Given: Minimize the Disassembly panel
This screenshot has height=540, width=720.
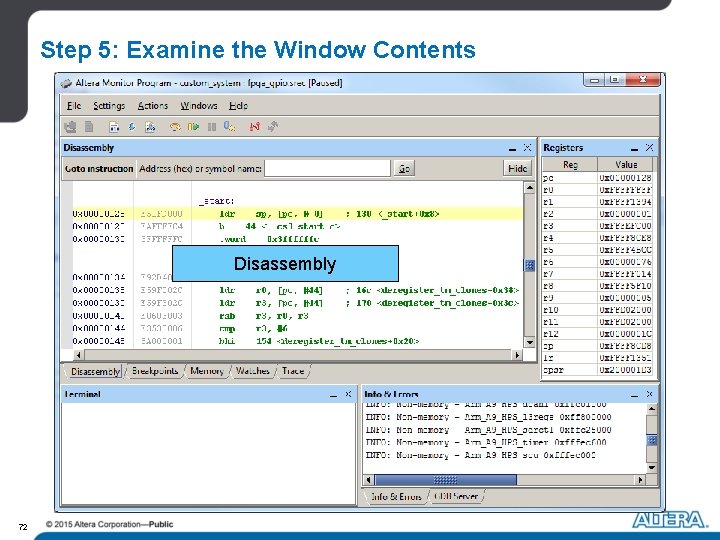Looking at the screenshot, I should coord(512,148).
